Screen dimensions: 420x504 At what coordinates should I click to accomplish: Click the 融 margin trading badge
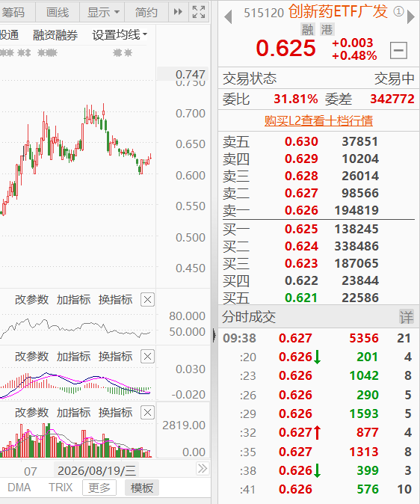click(x=308, y=30)
